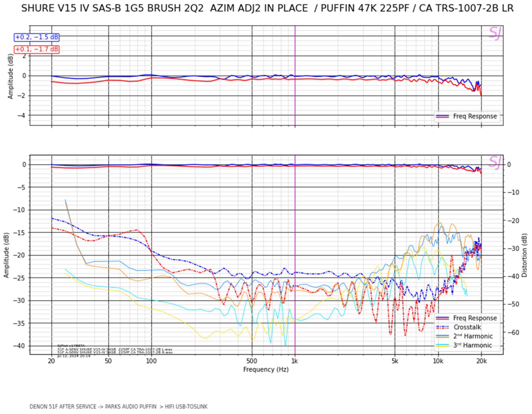Click the "100" Hz frequency tick label
Viewport: 532px width, 414px height.
click(152, 361)
